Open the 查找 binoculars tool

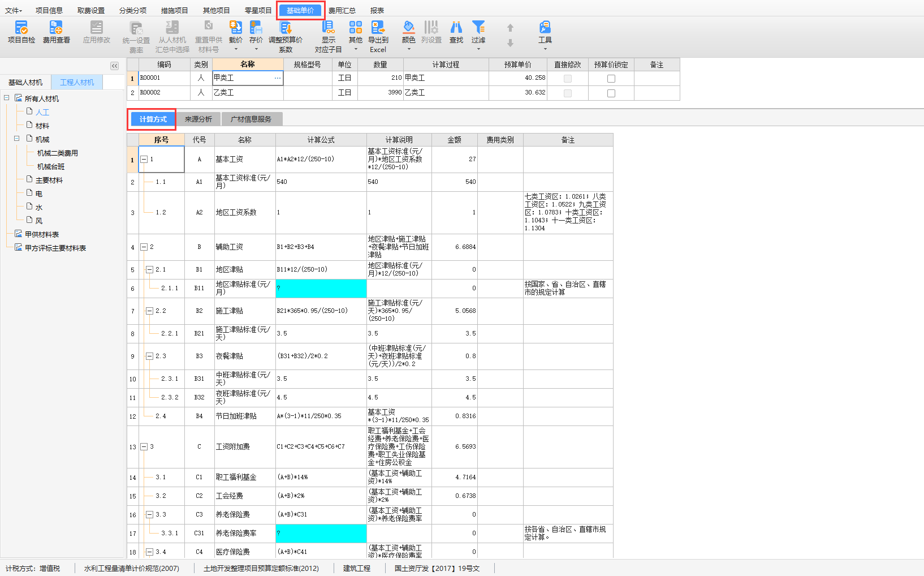456,28
